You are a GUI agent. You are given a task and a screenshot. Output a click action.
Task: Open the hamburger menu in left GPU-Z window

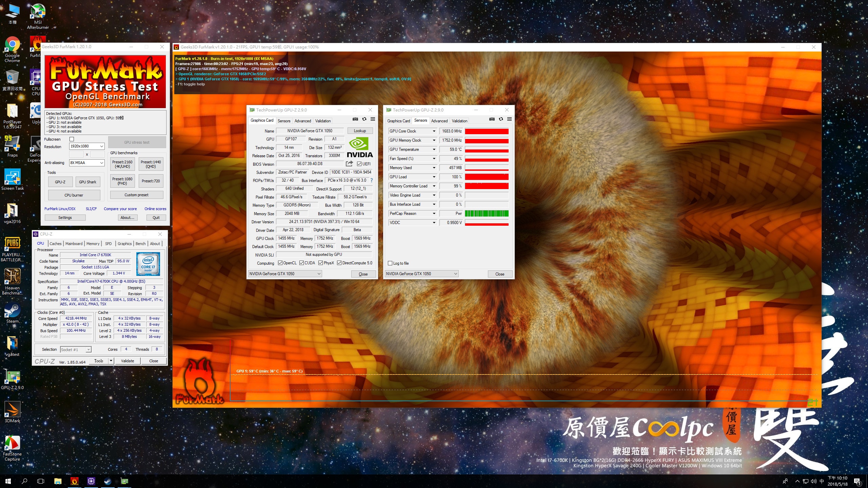pyautogui.click(x=373, y=119)
